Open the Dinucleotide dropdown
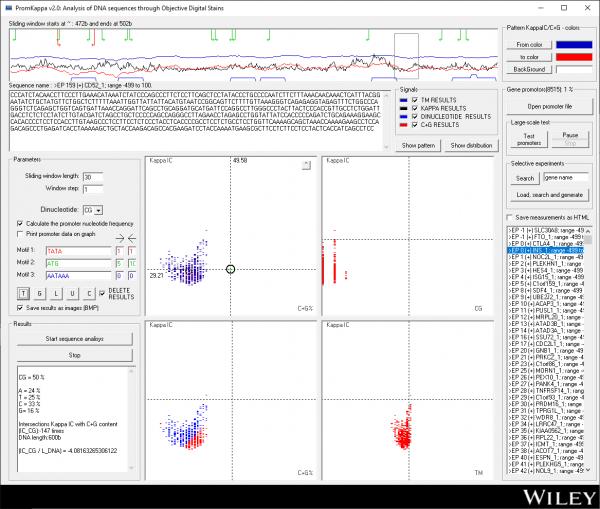Viewport: 600px width, 509px height. pos(99,210)
